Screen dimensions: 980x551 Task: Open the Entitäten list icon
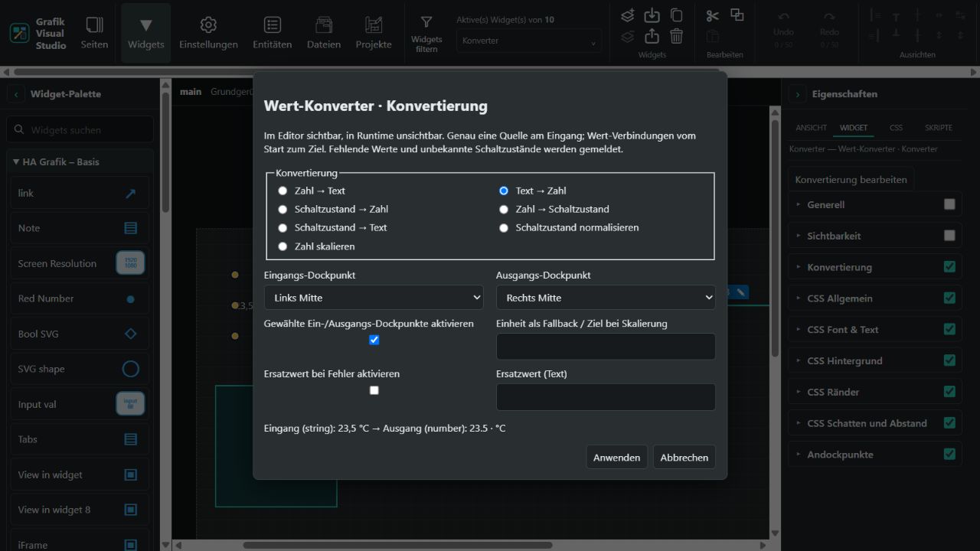point(272,32)
